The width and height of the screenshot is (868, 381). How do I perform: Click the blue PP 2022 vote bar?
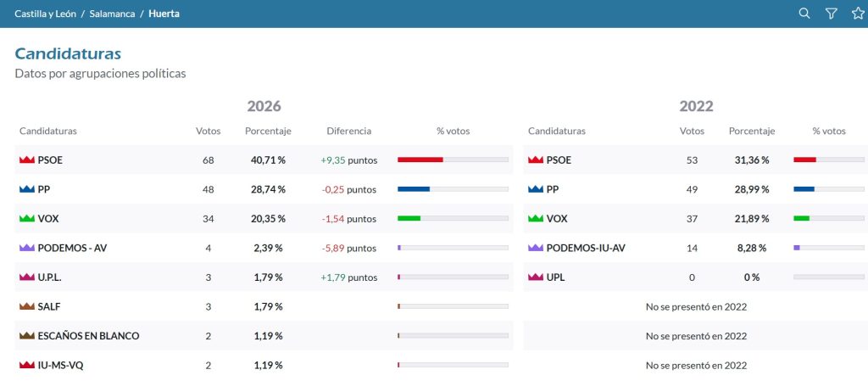tap(804, 189)
